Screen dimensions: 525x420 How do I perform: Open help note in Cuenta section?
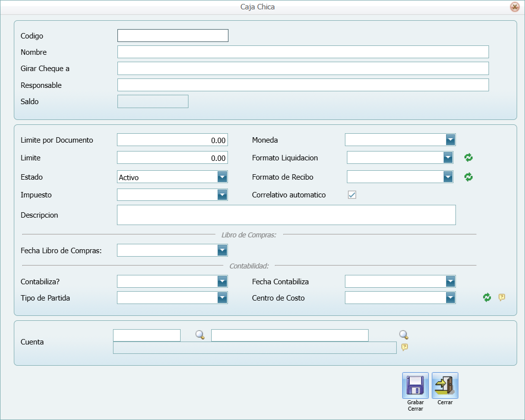[405, 347]
